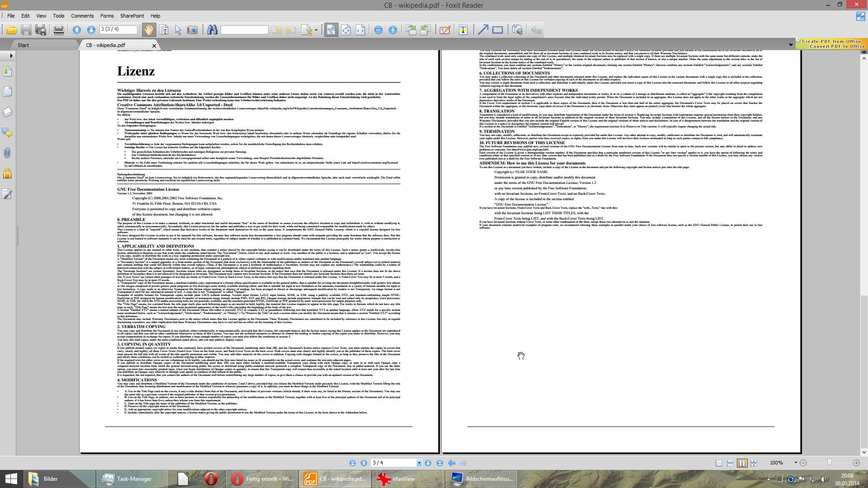
Task: Choose the Arrow drawing tool
Action: 483,30
